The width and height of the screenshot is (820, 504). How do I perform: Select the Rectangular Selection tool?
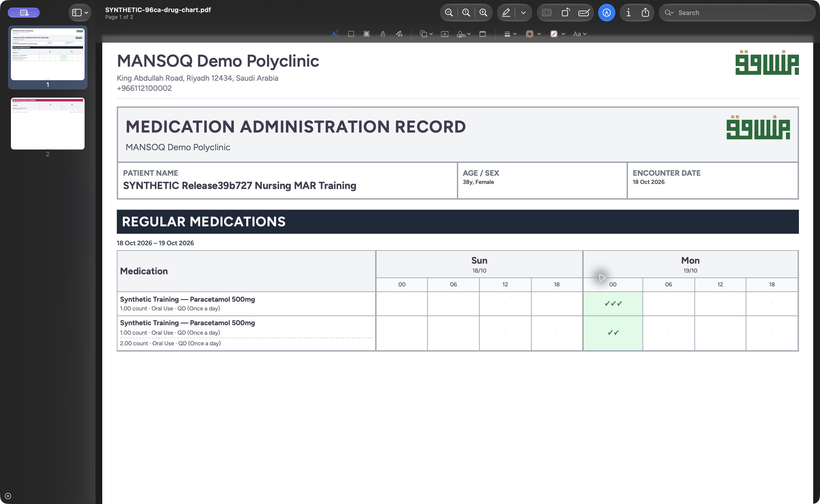click(351, 34)
